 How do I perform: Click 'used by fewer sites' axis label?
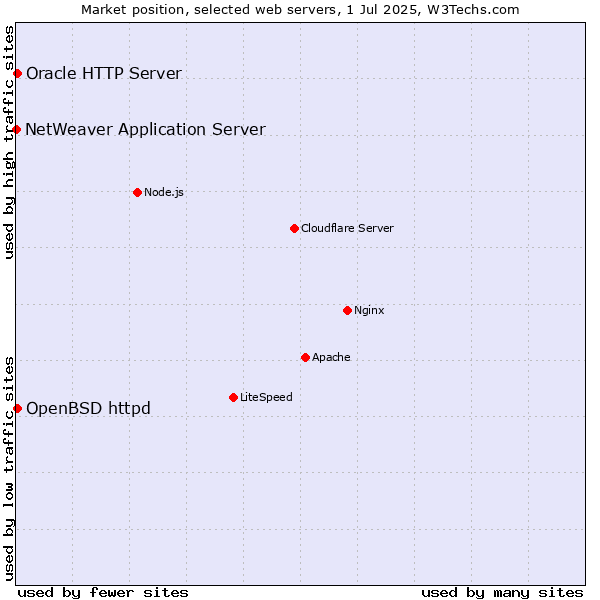tap(103, 593)
